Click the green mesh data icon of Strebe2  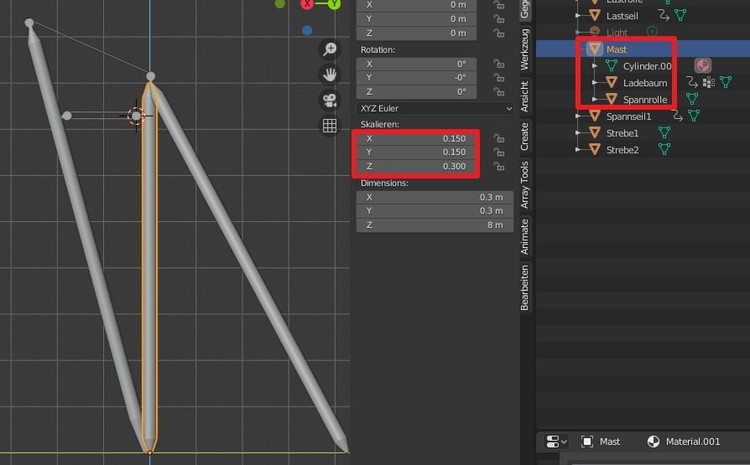664,149
